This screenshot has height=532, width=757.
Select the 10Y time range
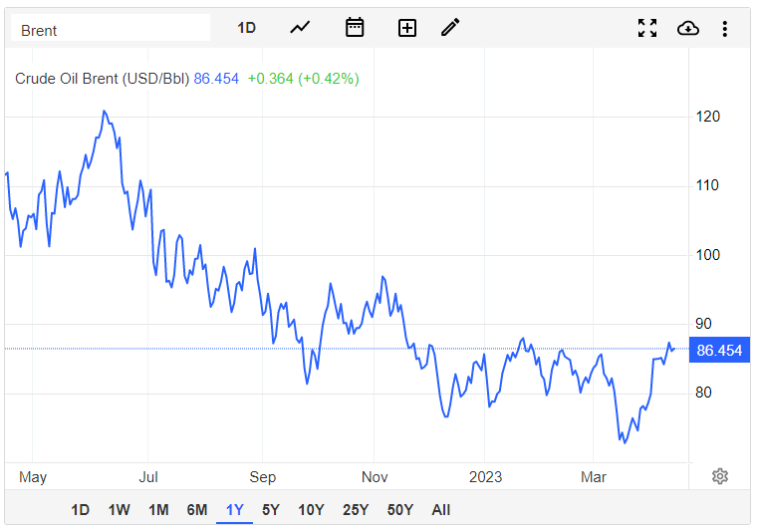click(311, 510)
